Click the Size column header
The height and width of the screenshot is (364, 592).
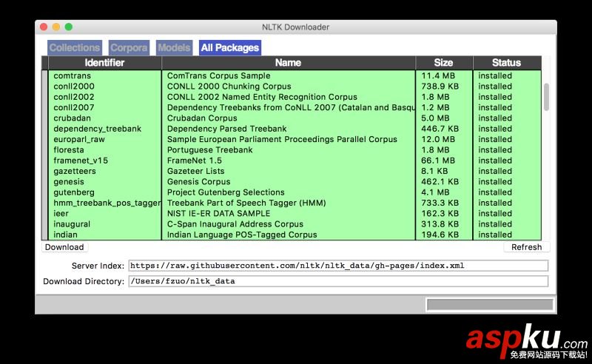[x=443, y=63]
